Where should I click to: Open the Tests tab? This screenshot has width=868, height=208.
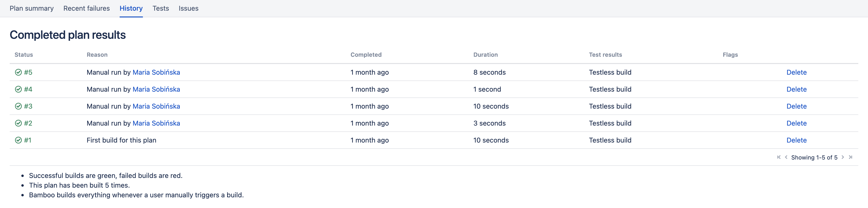click(161, 8)
